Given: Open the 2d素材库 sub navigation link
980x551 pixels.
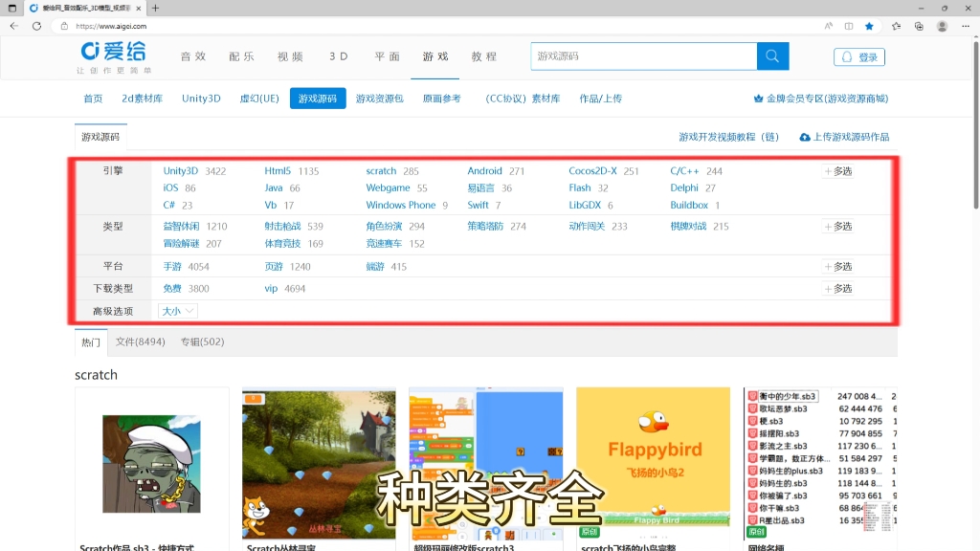Looking at the screenshot, I should click(142, 99).
